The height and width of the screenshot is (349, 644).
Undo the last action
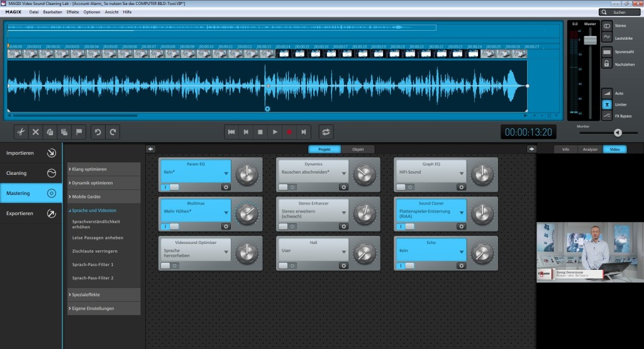pos(97,132)
